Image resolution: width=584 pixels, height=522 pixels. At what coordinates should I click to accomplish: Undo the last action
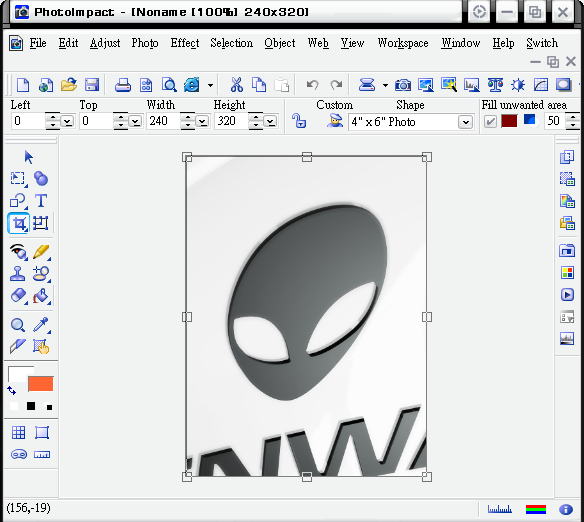click(312, 85)
